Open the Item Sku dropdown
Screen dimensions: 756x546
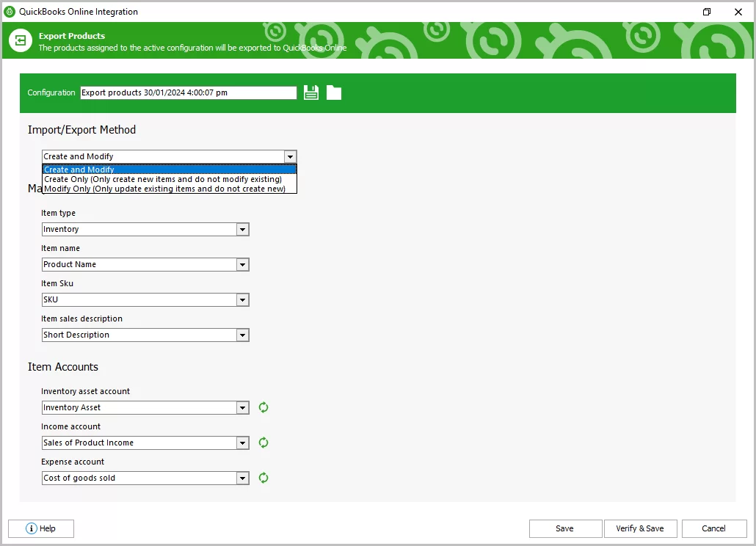click(x=242, y=299)
